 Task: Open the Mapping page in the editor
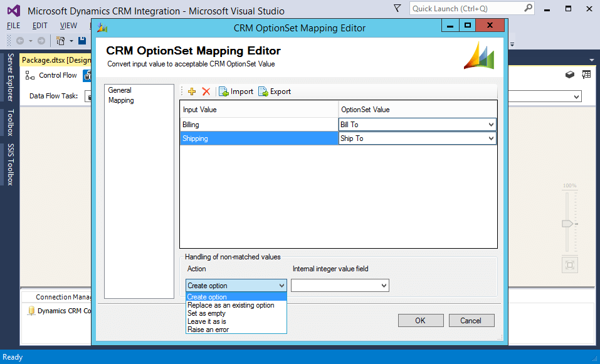121,100
